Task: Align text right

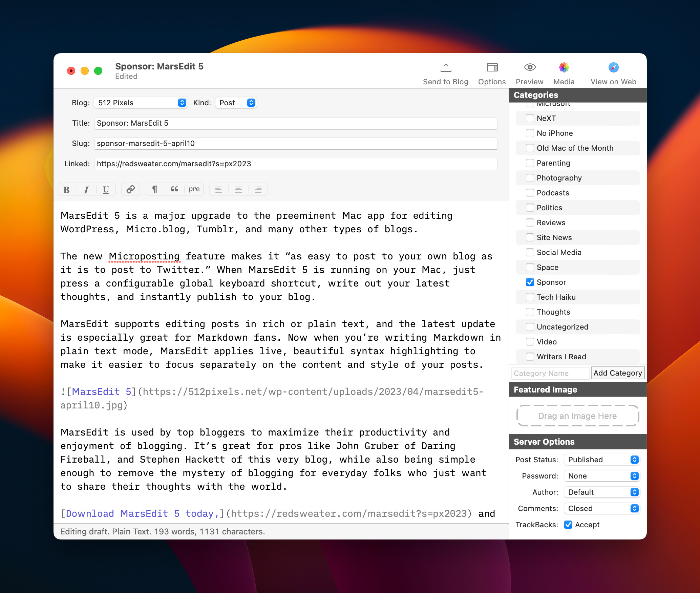Action: click(258, 189)
